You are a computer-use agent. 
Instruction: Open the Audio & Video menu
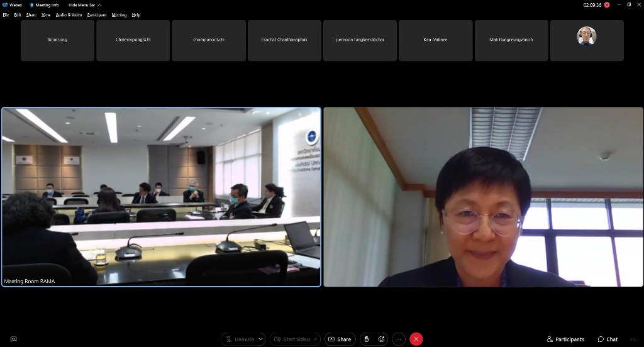(69, 14)
